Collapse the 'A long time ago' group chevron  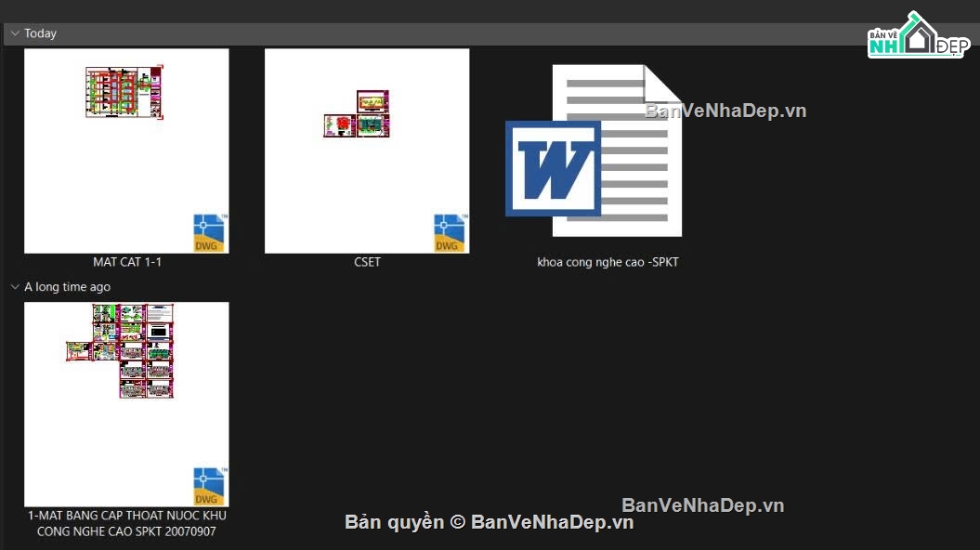click(15, 287)
